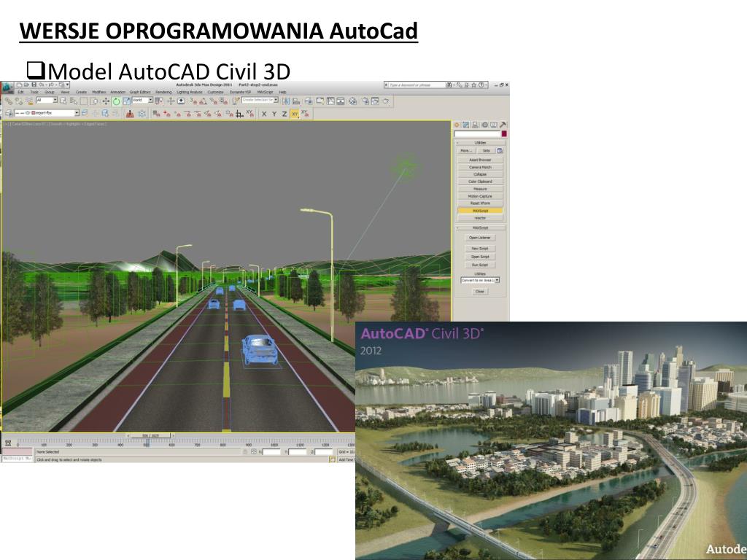Collapse the Utilities rollout header
Screen dimensions: 747x560
[x=480, y=142]
